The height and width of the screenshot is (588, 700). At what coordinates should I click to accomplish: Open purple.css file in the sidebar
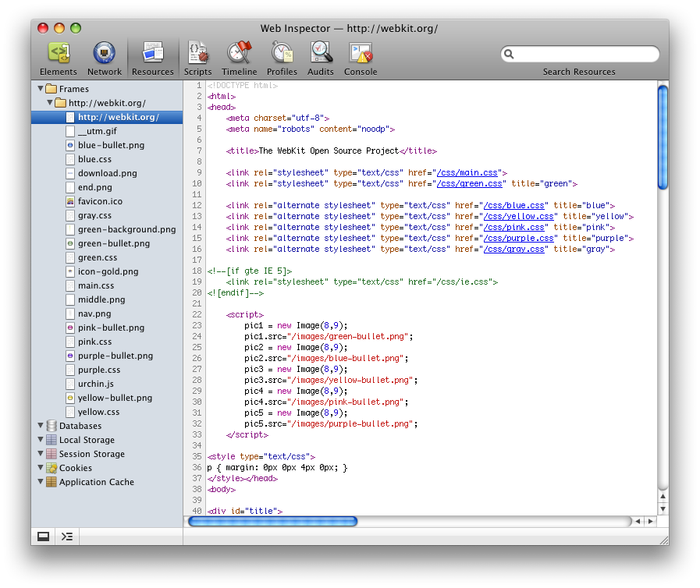tap(107, 370)
